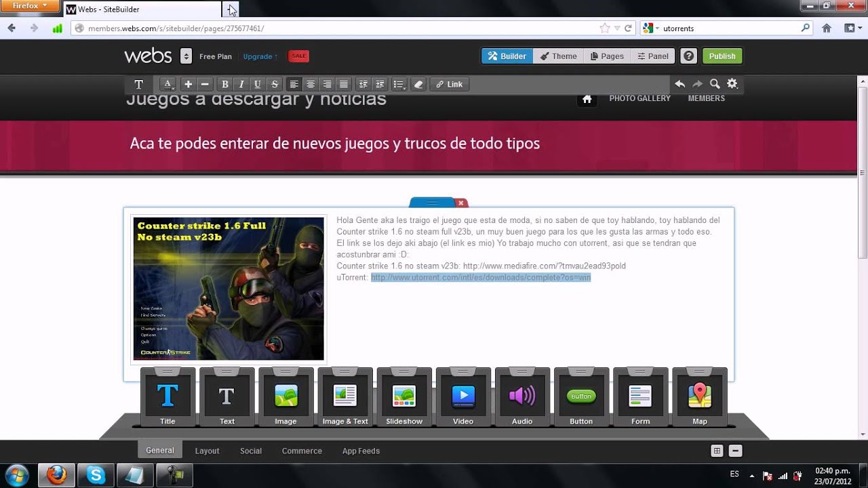Toggle italic formatting
The height and width of the screenshot is (488, 868).
[x=241, y=84]
